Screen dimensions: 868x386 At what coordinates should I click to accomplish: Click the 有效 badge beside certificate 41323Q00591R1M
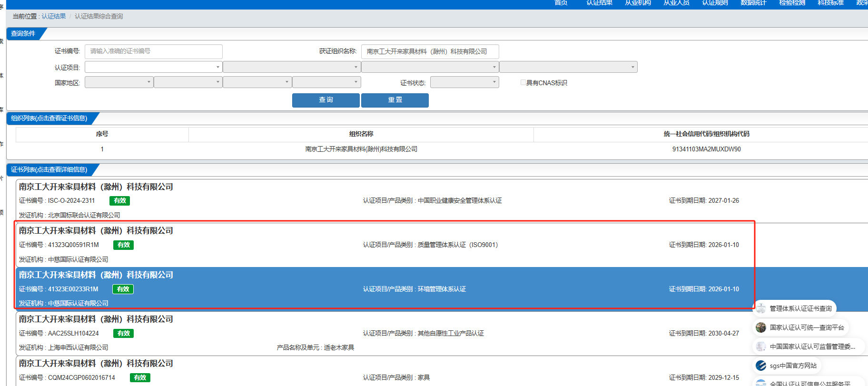[x=123, y=245]
